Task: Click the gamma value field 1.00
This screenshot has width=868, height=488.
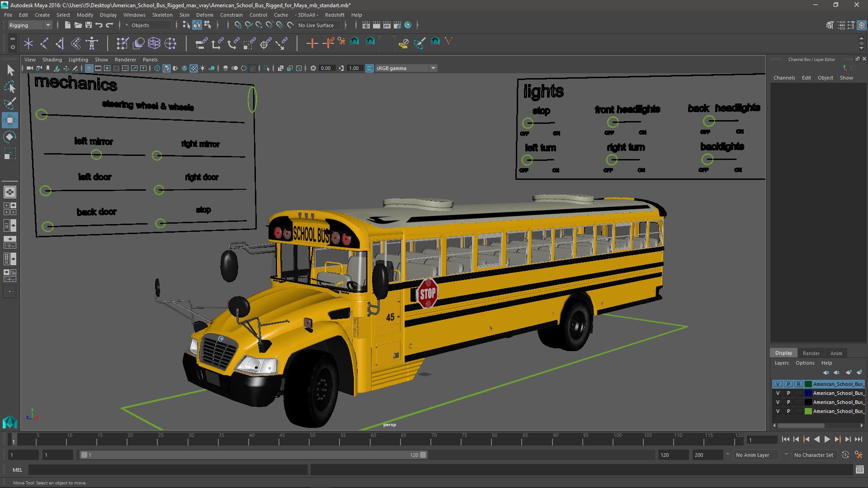Action: [354, 68]
